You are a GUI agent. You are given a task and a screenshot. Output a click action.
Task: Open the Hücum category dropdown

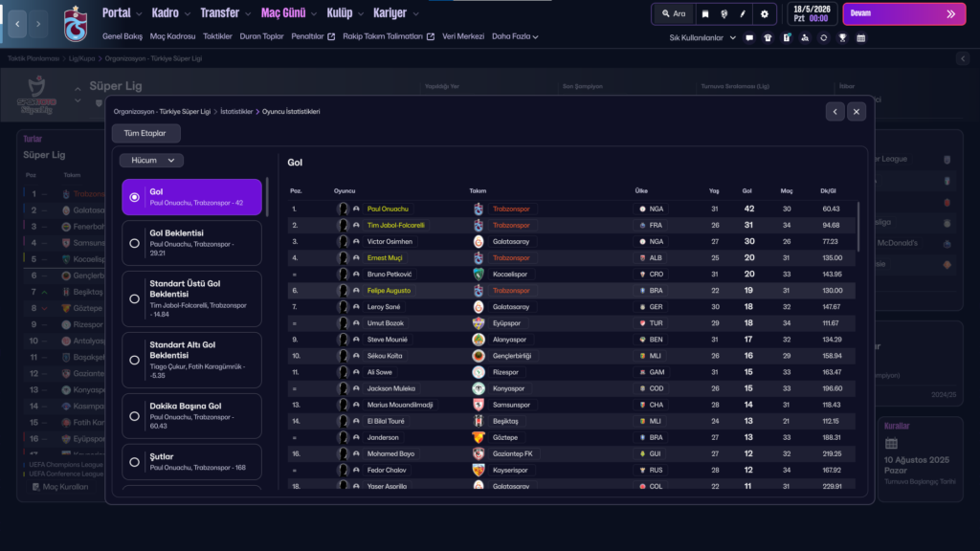point(151,161)
